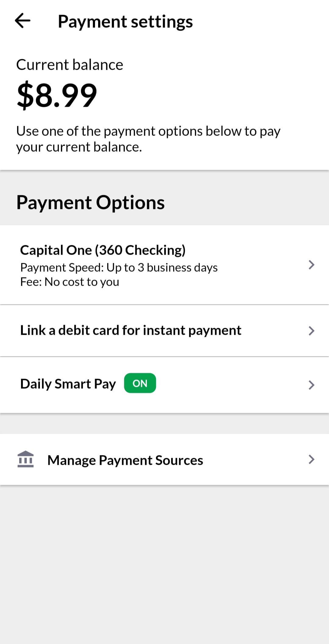Click the Payment settings title
Screen dimensions: 329x644
(x=125, y=22)
